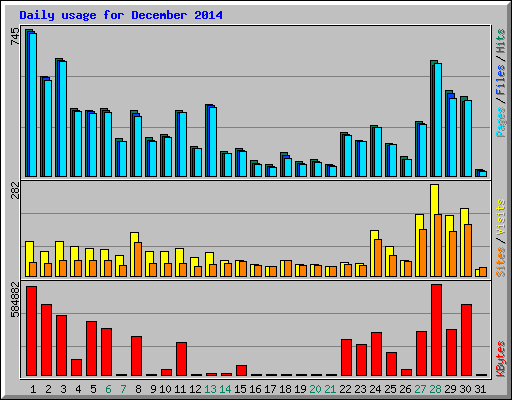
Task: Click green weekend day label 13
Action: pyautogui.click(x=210, y=389)
